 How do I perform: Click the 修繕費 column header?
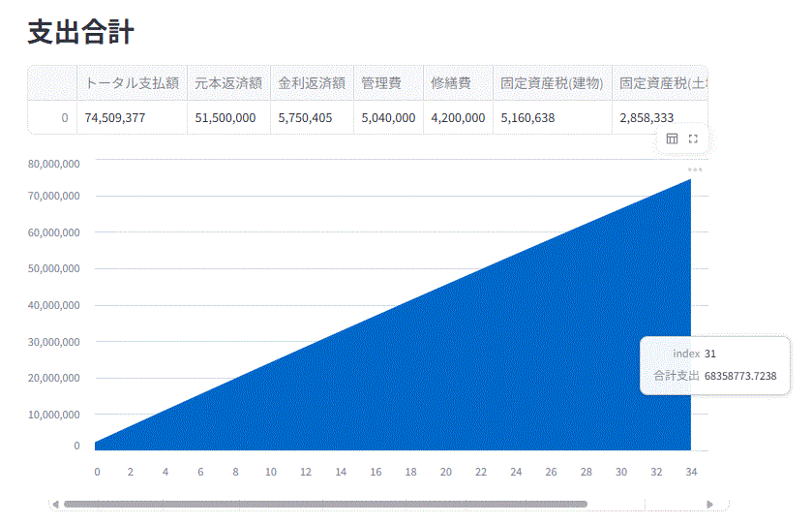tap(451, 83)
